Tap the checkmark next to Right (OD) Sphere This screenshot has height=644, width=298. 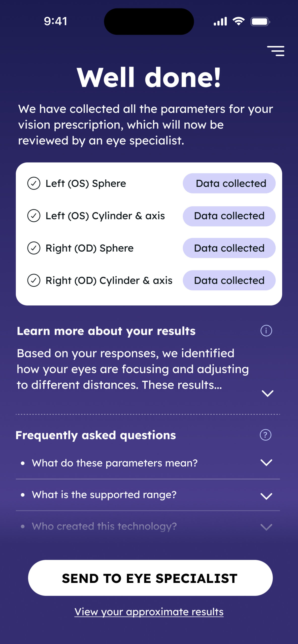[34, 248]
